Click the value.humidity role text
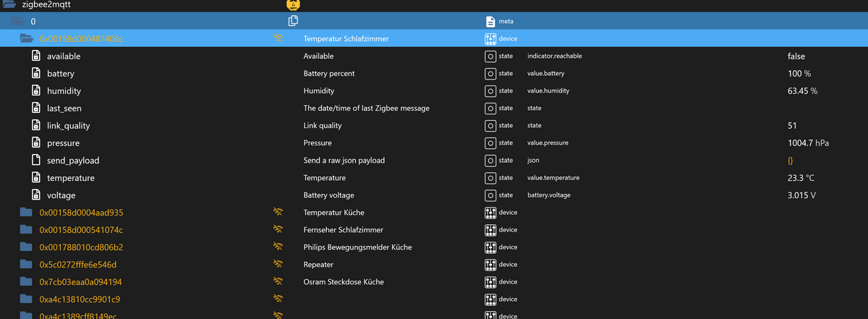Image resolution: width=868 pixels, height=319 pixels. coord(548,90)
